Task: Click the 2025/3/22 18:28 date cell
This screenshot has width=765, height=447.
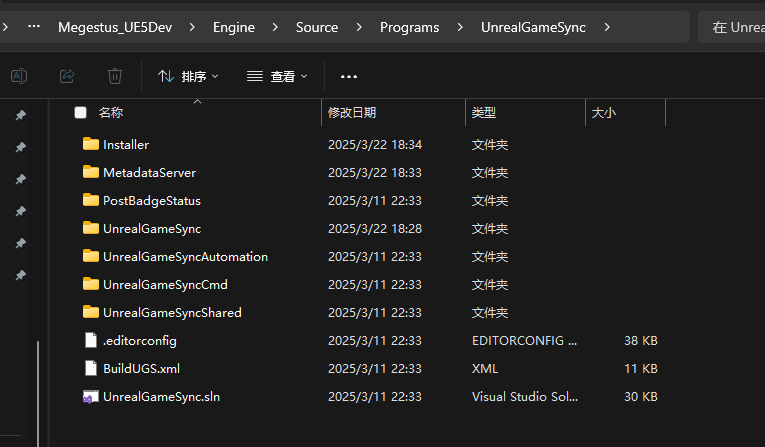Action: (x=375, y=229)
